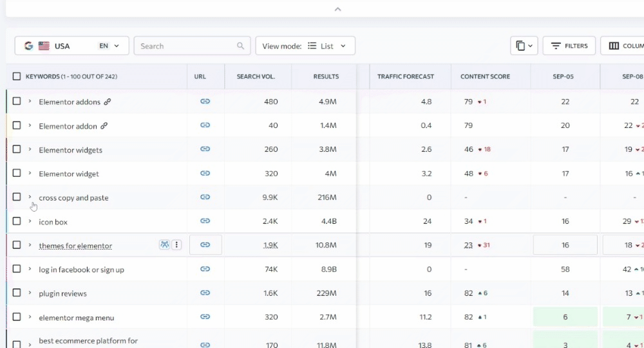
Task: Expand the cross copy and paste row
Action: 30,197
